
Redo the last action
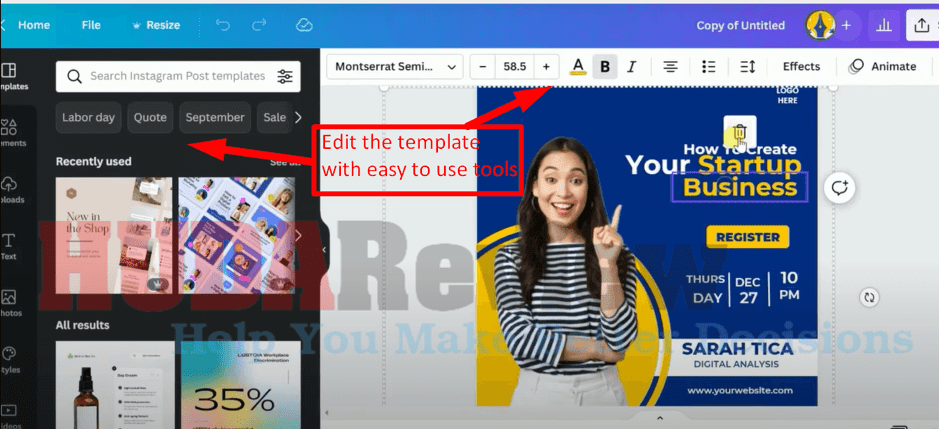[x=259, y=25]
